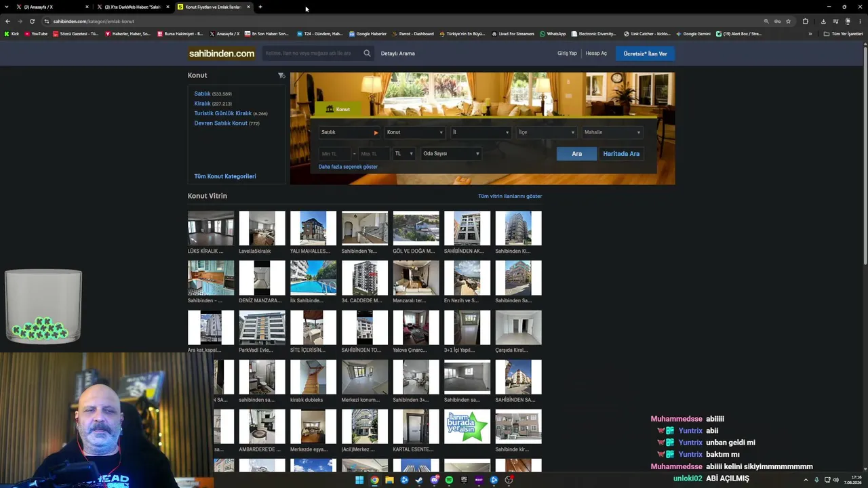Open the Chrome three-dot menu
The width and height of the screenshot is (868, 488).
click(859, 21)
